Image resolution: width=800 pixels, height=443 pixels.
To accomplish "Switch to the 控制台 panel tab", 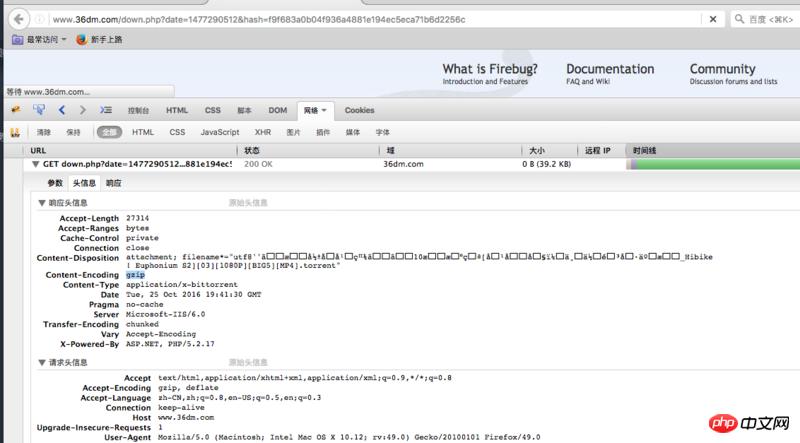I will (138, 110).
